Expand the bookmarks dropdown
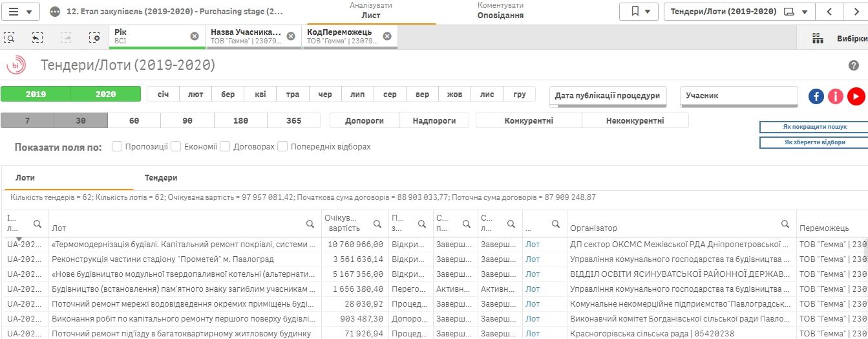Image resolution: width=868 pixels, height=339 pixels. click(639, 12)
